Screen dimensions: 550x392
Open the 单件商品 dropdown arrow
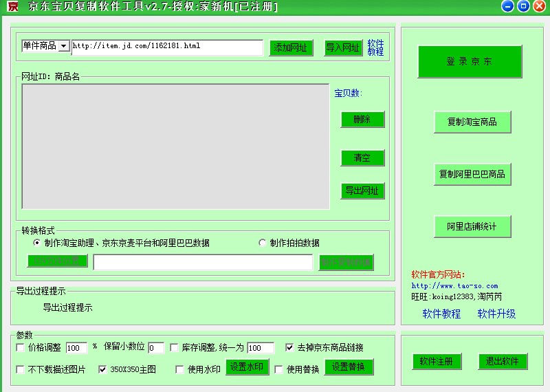point(64,46)
